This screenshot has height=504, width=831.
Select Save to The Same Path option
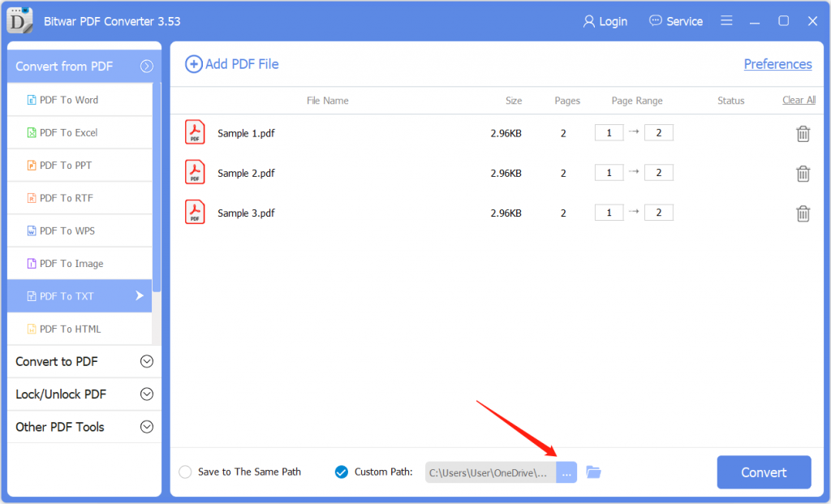coord(185,472)
